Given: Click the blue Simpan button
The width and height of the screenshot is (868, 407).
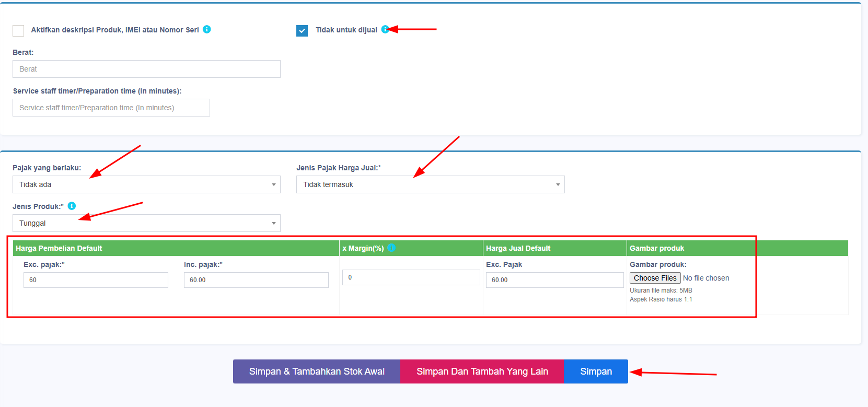Looking at the screenshot, I should coord(596,371).
